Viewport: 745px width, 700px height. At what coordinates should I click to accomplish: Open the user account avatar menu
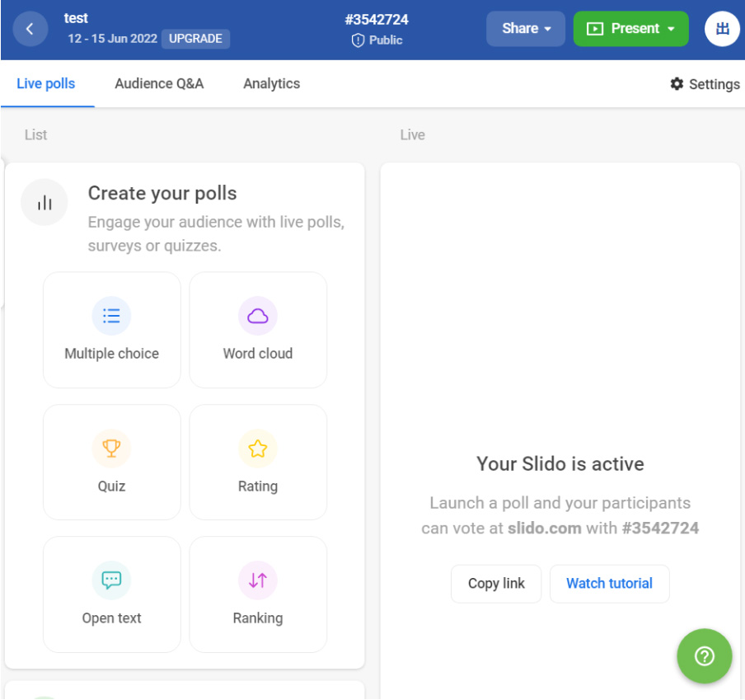[x=722, y=29]
